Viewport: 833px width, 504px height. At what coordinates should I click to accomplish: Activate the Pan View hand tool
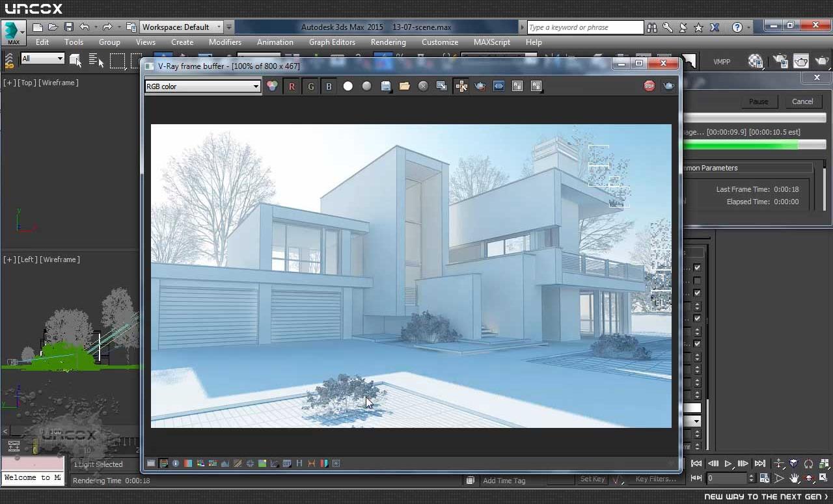795,478
